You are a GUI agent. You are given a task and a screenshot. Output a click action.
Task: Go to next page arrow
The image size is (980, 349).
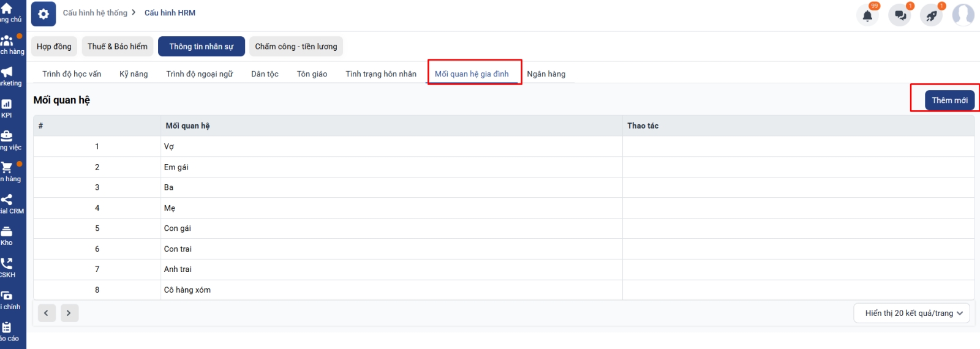point(69,313)
